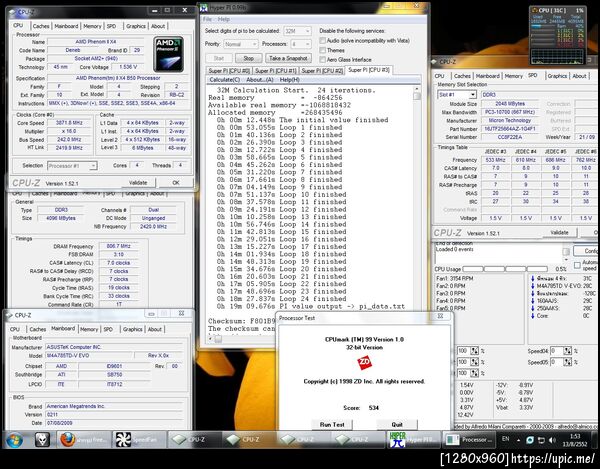Screen dimensions: 600x469
Task: Open the Configure button in SpeedFan
Action: point(586,251)
